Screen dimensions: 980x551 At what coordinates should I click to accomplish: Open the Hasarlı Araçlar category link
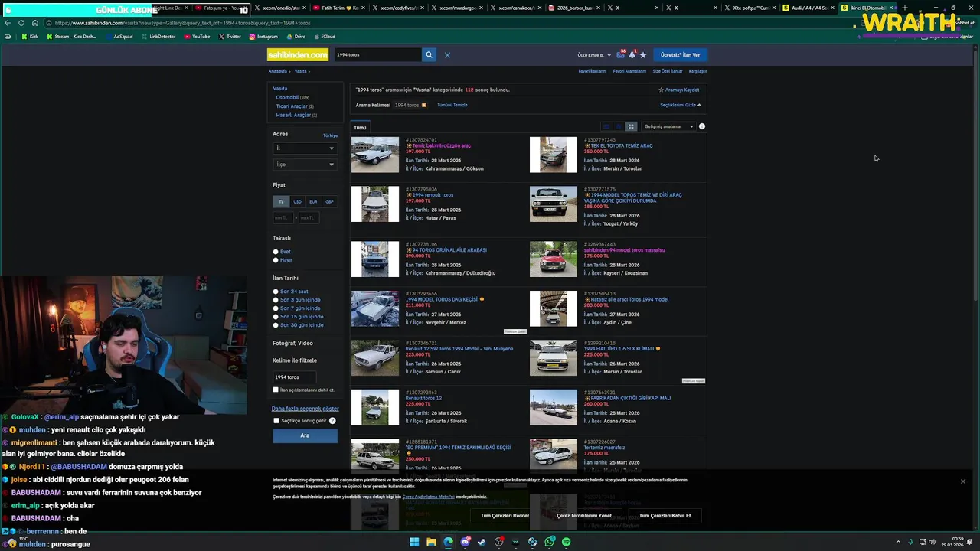click(x=293, y=115)
